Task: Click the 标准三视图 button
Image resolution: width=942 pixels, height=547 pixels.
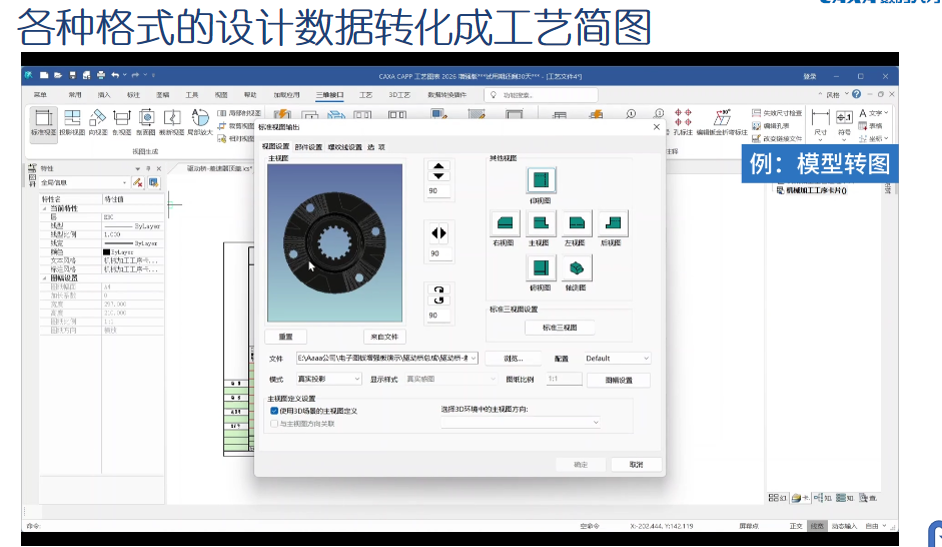Action: 560,327
